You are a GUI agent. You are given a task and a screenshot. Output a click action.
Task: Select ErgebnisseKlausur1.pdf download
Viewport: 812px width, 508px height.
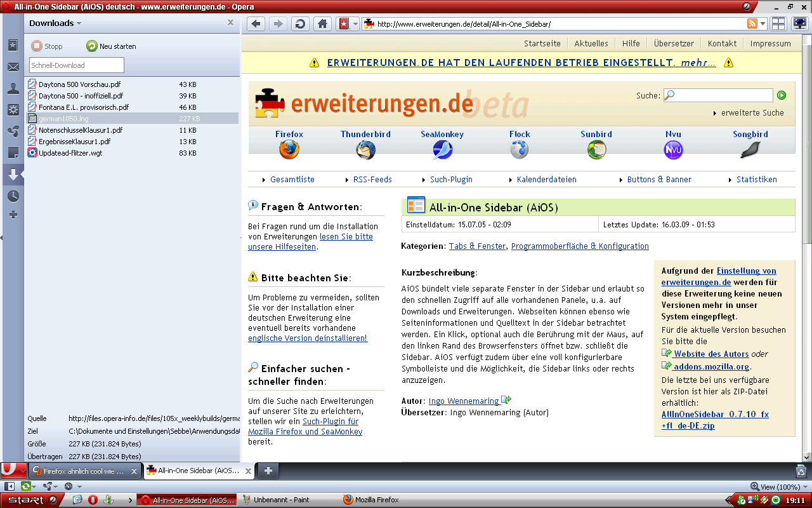(x=133, y=142)
